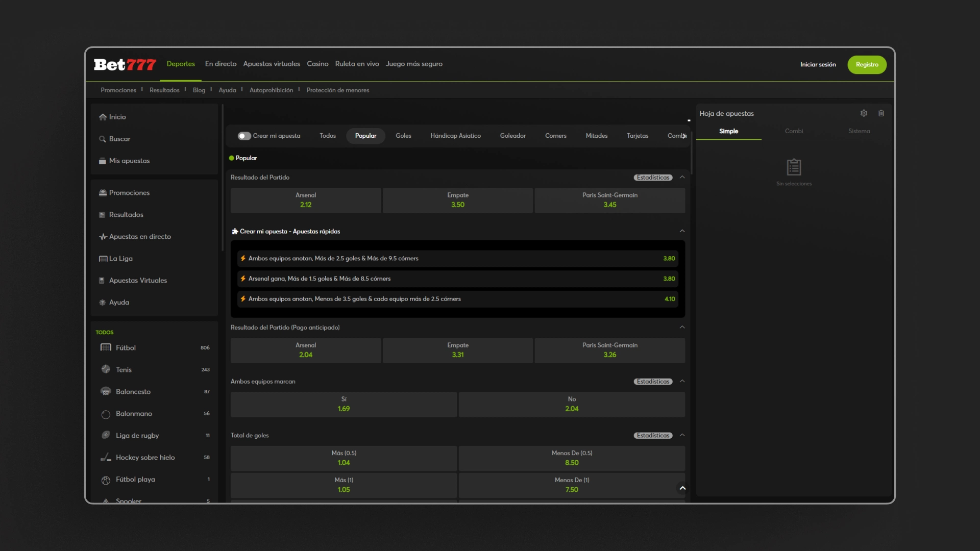Click the Hockey sobre hielo stick icon
The height and width of the screenshot is (551, 980).
pyautogui.click(x=106, y=457)
